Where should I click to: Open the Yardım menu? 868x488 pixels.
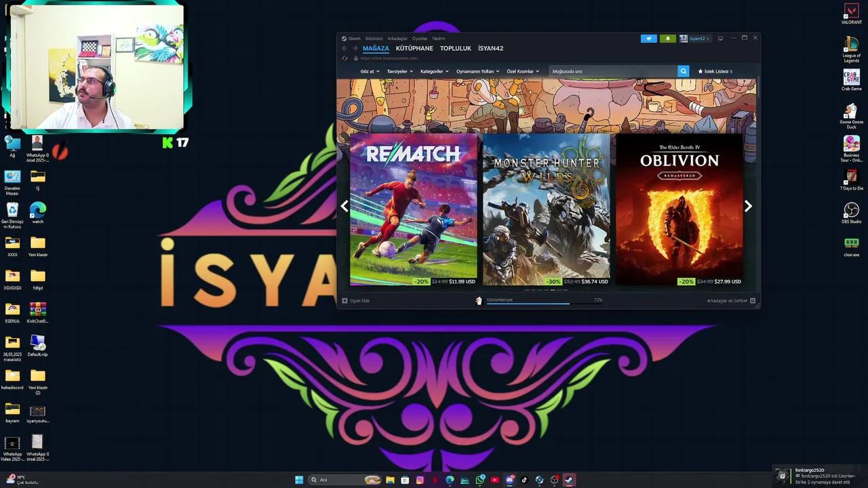[439, 39]
